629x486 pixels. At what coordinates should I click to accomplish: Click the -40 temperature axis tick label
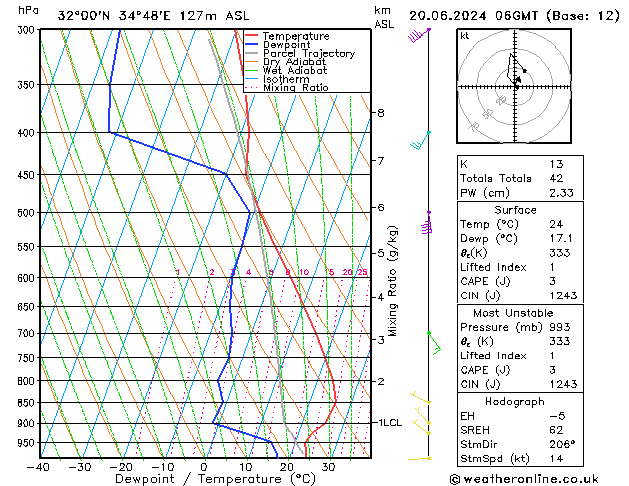coord(39,467)
